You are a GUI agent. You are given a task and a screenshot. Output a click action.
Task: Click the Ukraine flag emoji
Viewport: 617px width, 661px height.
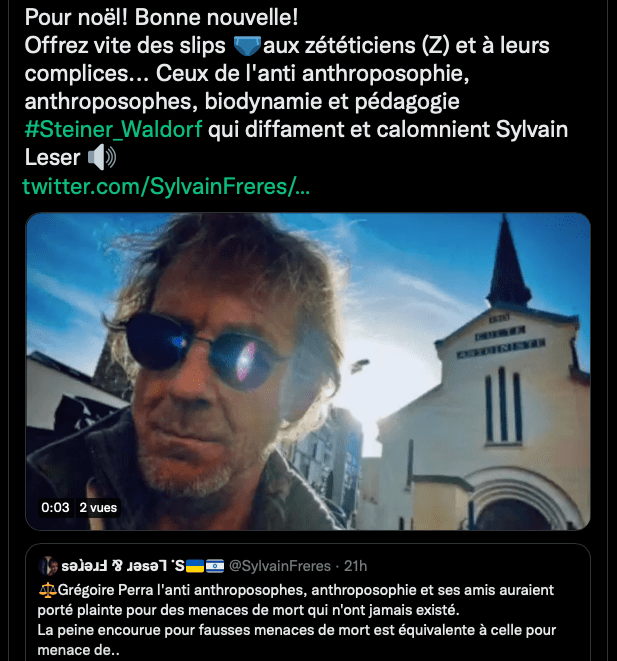[195, 566]
